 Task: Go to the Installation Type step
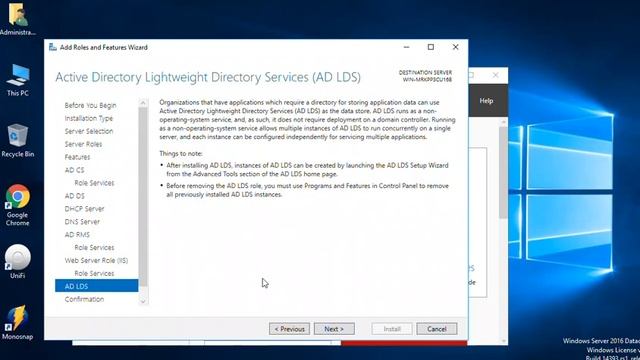pos(89,118)
